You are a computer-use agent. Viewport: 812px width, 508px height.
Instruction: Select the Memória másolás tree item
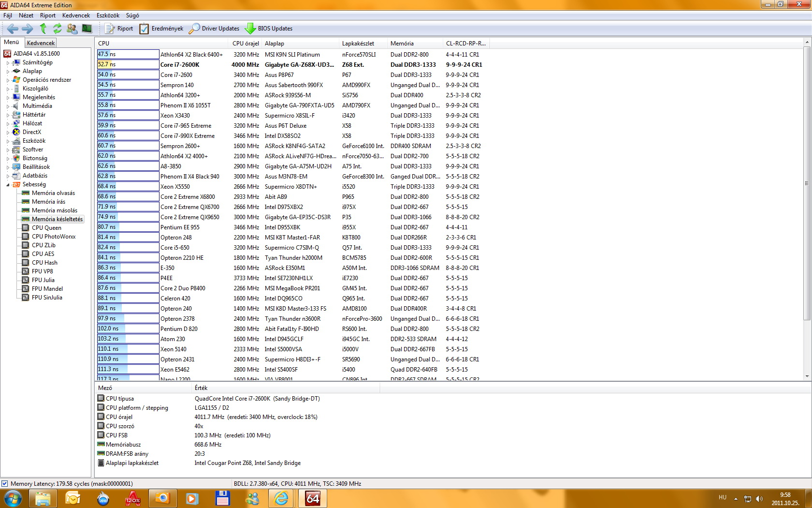pos(55,210)
